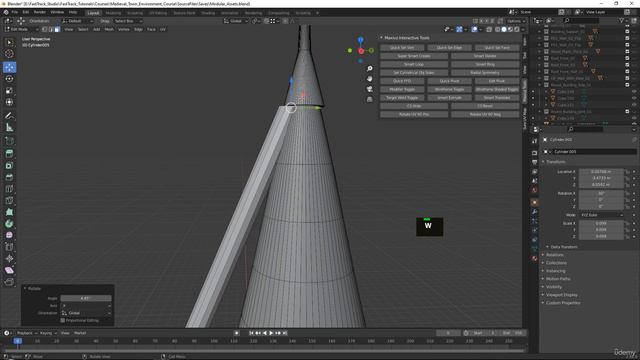This screenshot has width=640, height=360.
Task: Switch to solid viewport shading
Action: click(504, 29)
